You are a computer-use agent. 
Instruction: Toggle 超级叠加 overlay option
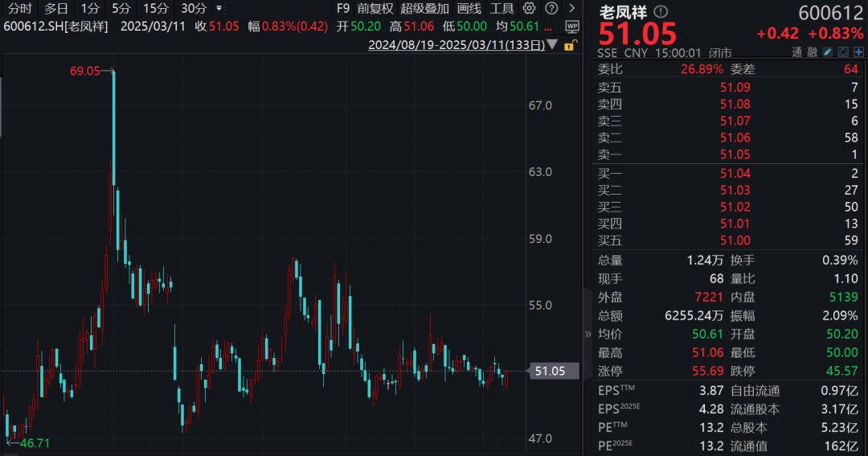[424, 8]
